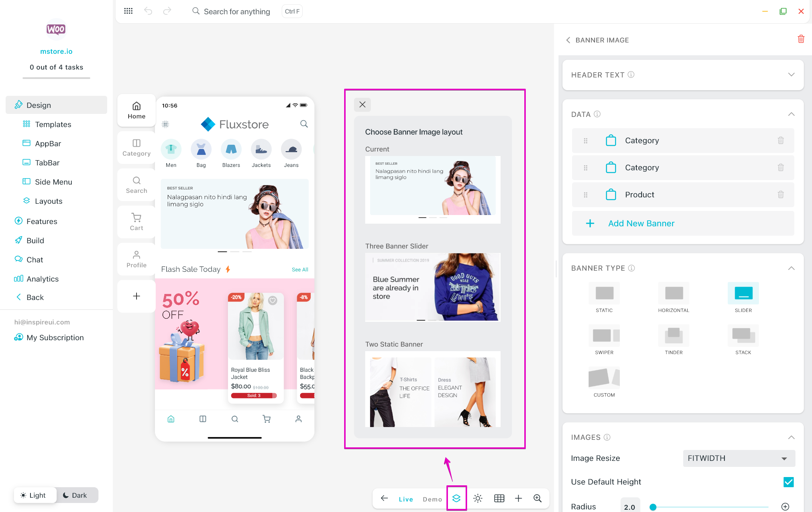Close the Banner Image layout chooser

point(362,105)
